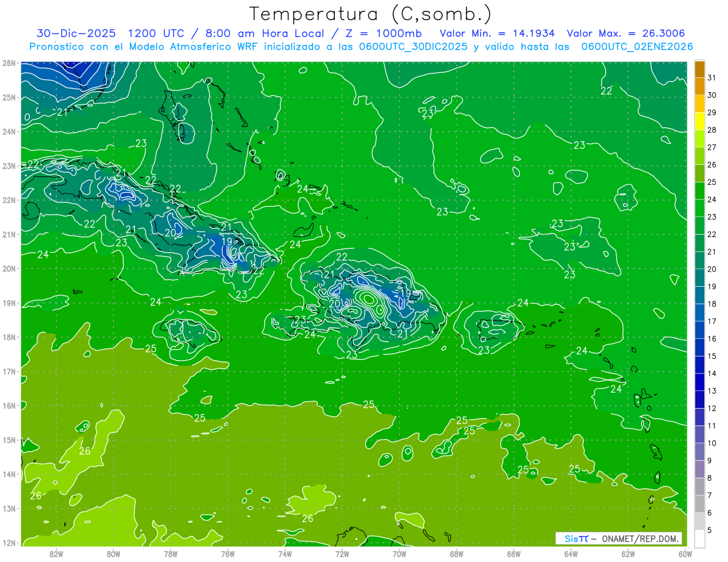Viewport: 728px width, 562px height.
Task: Click the 15N latitude axis label
Action: 9,440
